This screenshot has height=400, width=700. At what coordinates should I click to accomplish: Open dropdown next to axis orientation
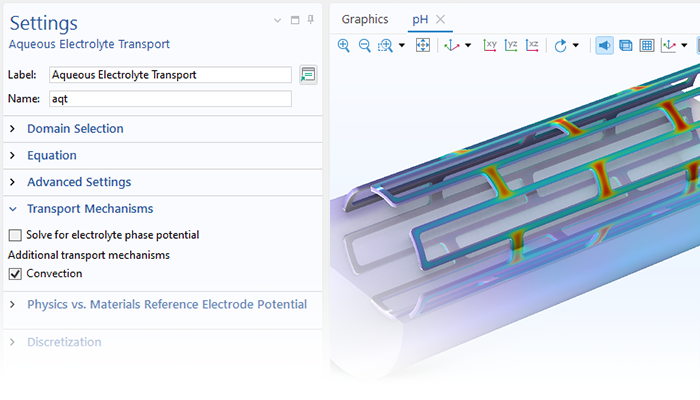tap(684, 45)
